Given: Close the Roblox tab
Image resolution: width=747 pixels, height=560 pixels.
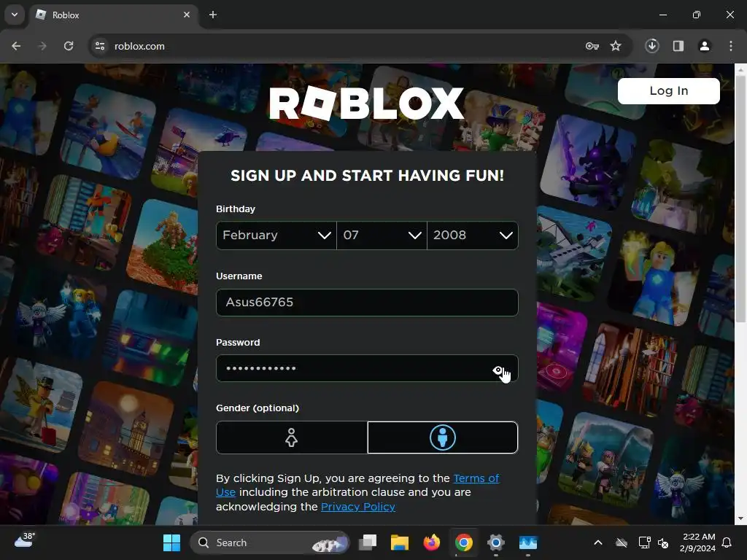Looking at the screenshot, I should (x=187, y=15).
